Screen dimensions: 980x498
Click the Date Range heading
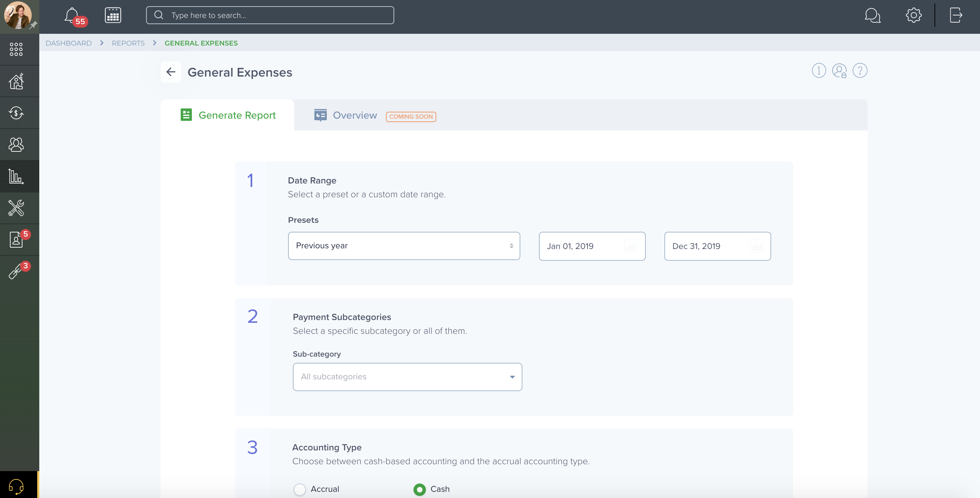tap(312, 180)
